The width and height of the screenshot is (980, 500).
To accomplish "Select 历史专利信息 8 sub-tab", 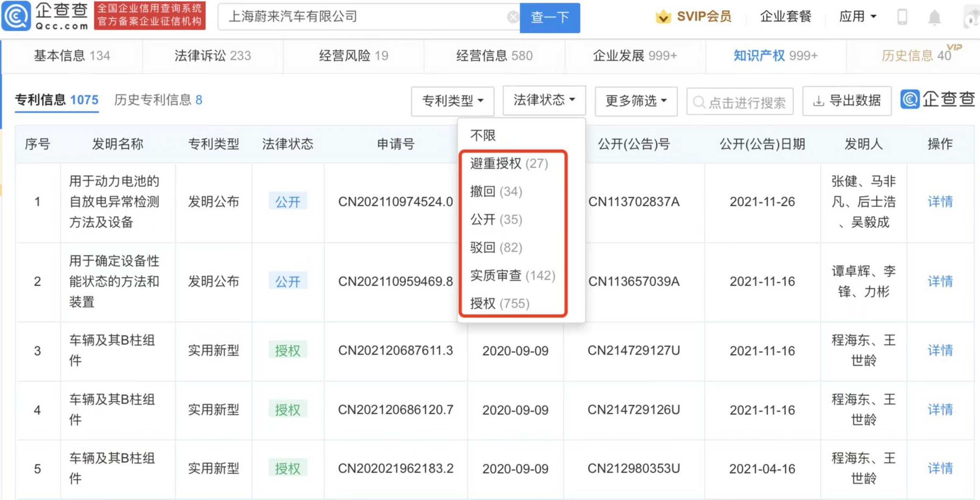I will tap(158, 100).
